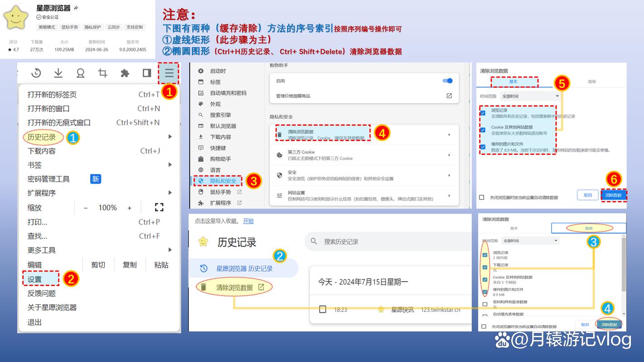Uncheck 浏览记录 with 会清除所有历史记录 description

tap(483, 113)
